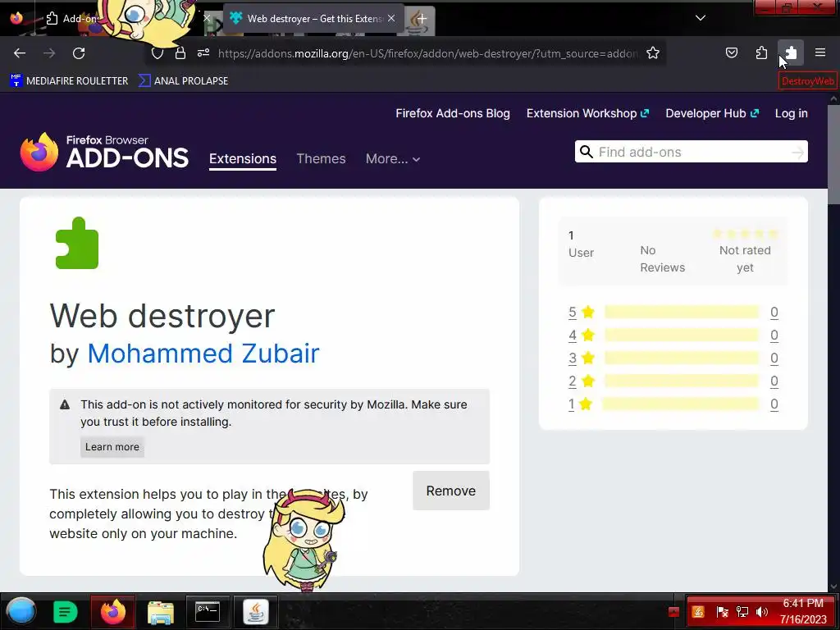Click the volume speaker tray icon

762,612
